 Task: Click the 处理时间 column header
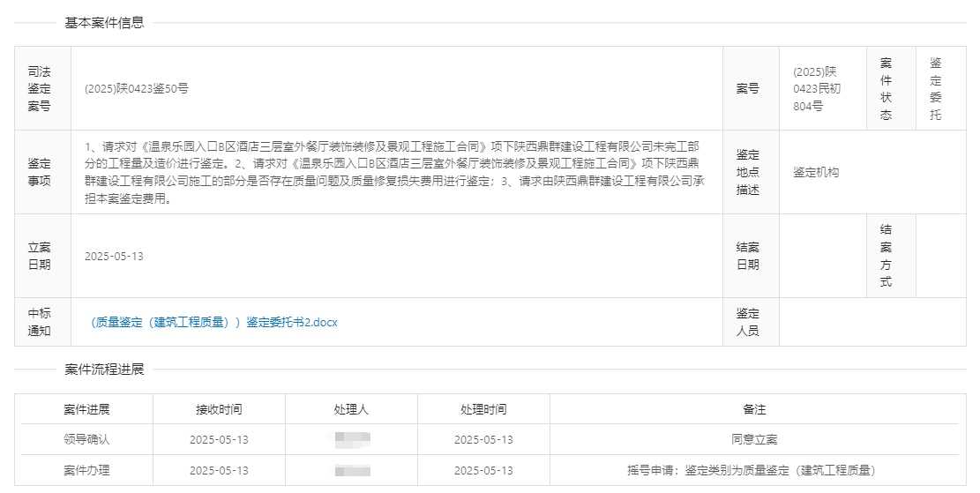pyautogui.click(x=483, y=410)
